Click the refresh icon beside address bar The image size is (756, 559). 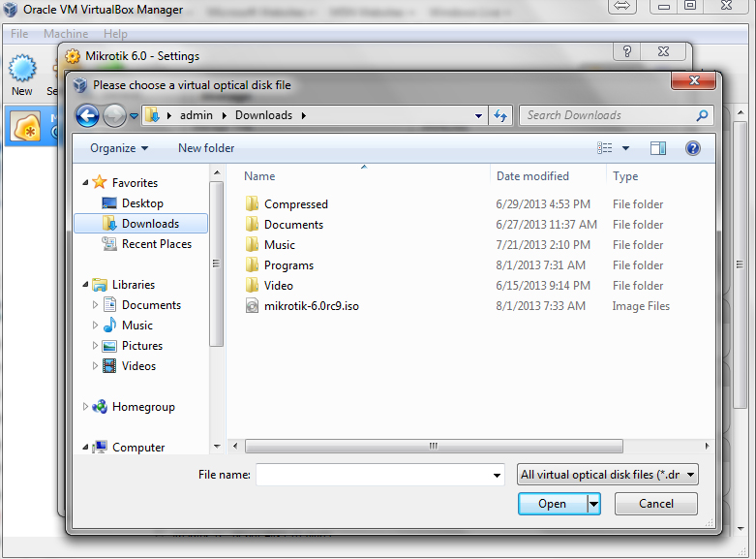tap(500, 116)
